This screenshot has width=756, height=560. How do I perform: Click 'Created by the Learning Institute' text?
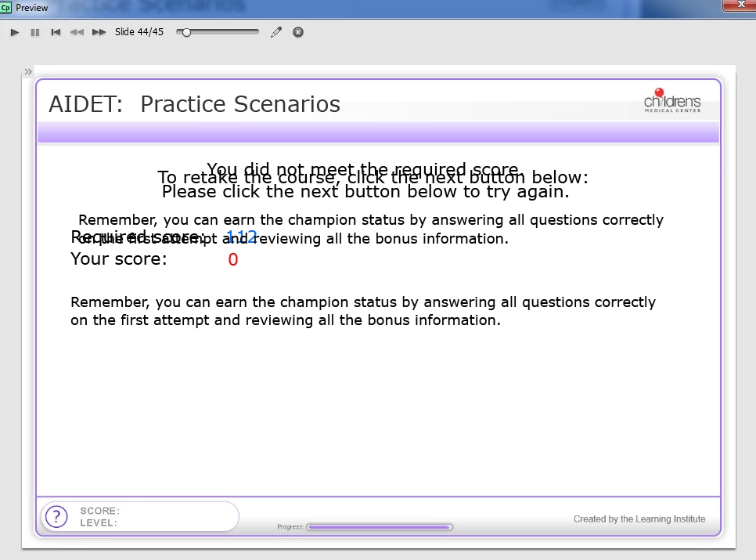[639, 519]
